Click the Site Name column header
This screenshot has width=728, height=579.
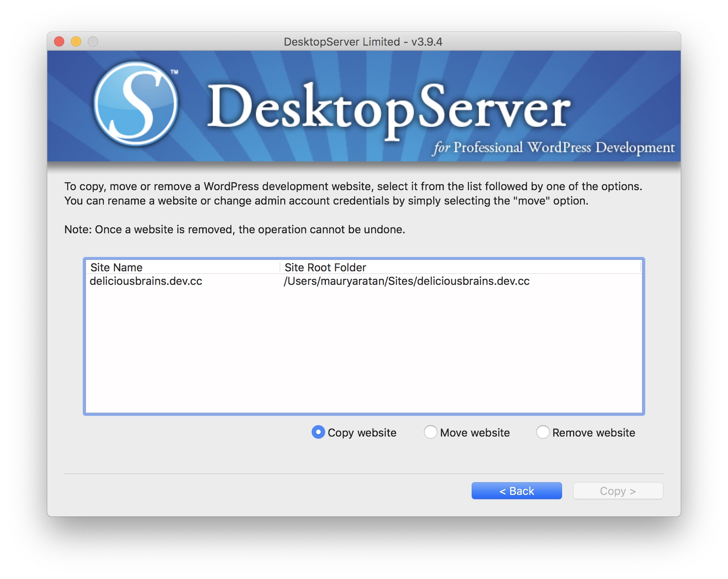click(x=183, y=267)
